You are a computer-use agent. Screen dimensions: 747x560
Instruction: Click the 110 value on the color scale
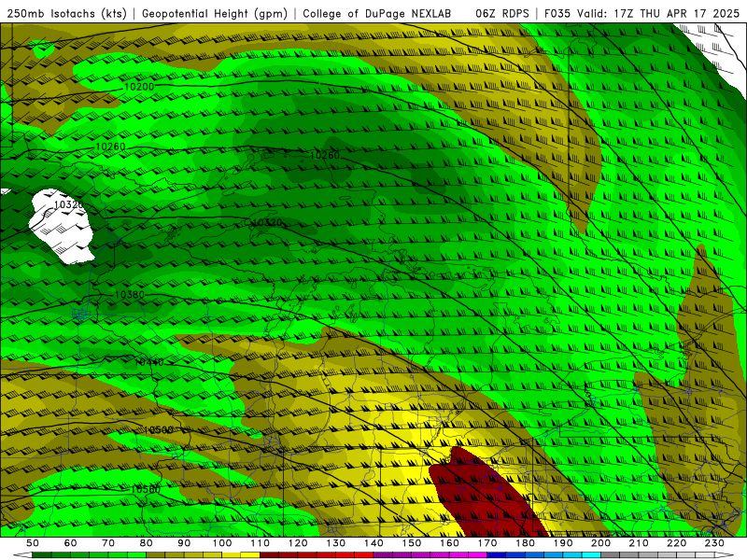261,543
